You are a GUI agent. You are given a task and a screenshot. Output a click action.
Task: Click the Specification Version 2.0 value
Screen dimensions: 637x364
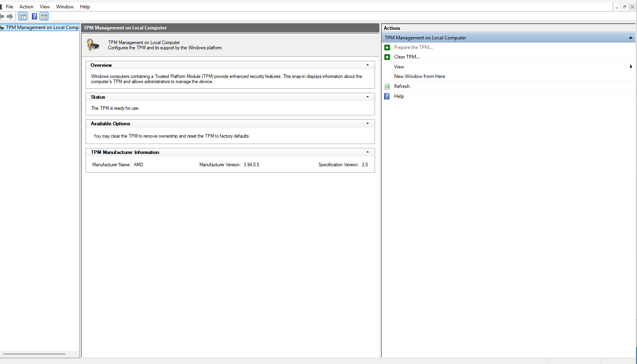point(365,165)
